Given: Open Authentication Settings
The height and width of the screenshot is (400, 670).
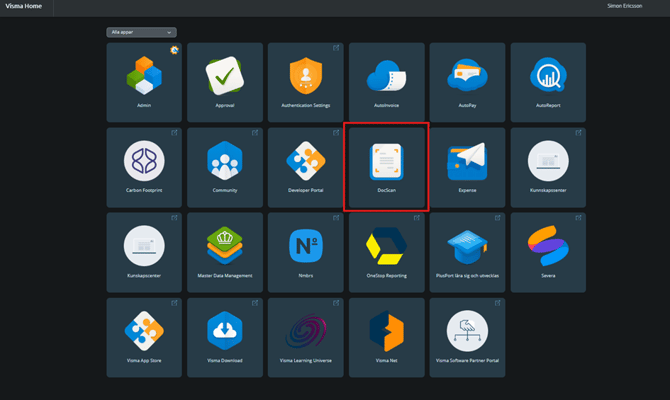Looking at the screenshot, I should coord(305,80).
